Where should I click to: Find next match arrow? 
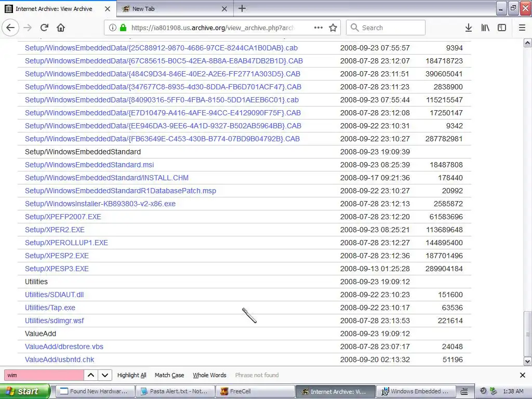(x=105, y=375)
